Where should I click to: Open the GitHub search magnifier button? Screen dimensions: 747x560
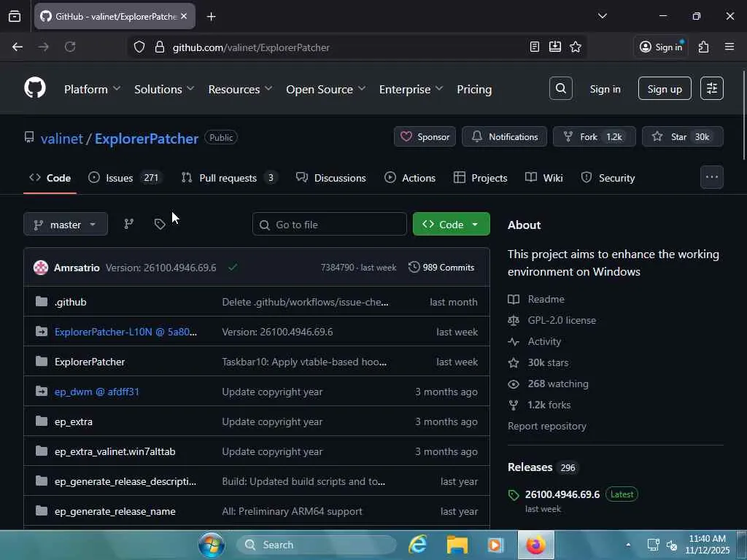[561, 88]
